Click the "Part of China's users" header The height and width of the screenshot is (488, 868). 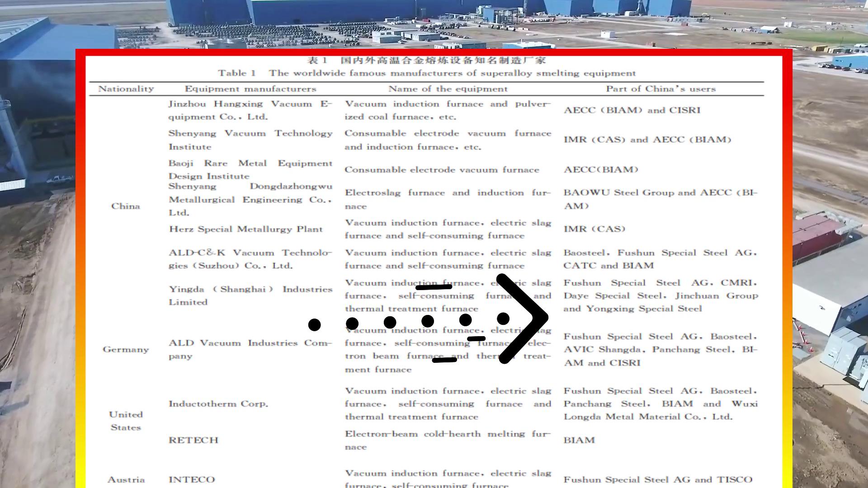click(660, 89)
